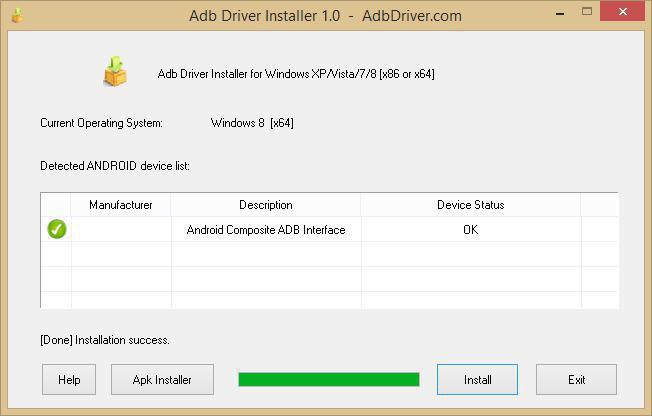This screenshot has width=652, height=416.
Task: Click the Adb Driver Installer header text
Action: coord(296,74)
